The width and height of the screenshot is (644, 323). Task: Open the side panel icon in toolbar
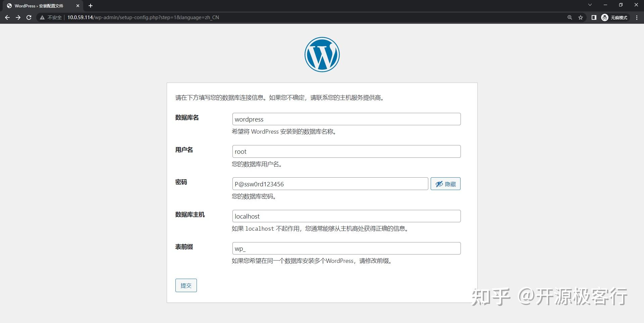pyautogui.click(x=593, y=17)
